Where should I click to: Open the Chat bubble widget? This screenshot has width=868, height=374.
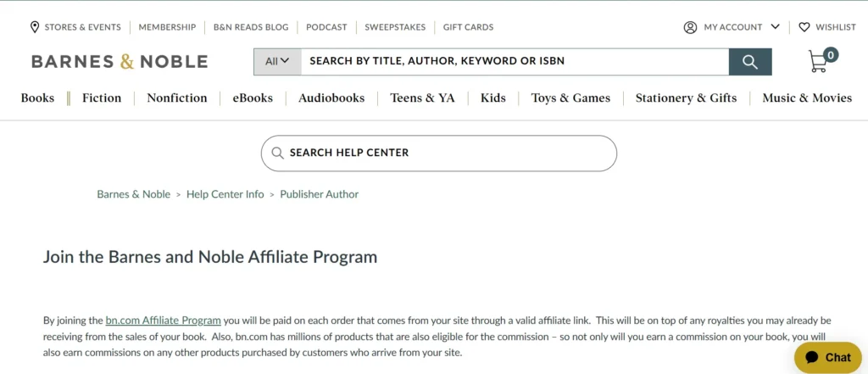click(x=827, y=357)
